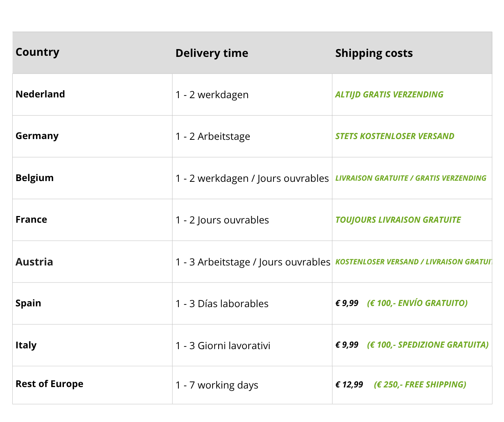Select the Belgium country cell

tap(35, 178)
